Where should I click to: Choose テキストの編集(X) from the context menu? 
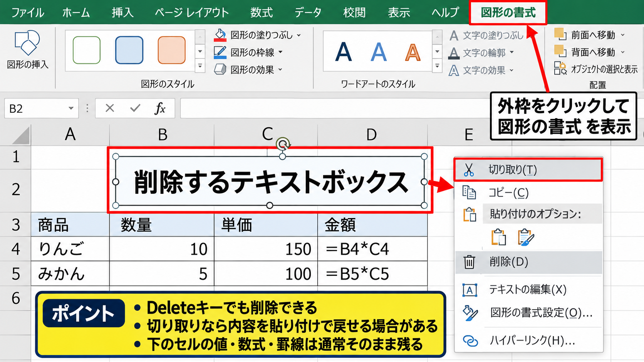[x=528, y=289]
